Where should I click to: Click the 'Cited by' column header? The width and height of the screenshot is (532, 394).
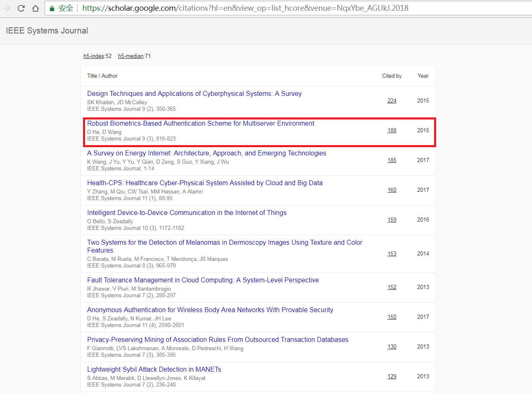[392, 76]
